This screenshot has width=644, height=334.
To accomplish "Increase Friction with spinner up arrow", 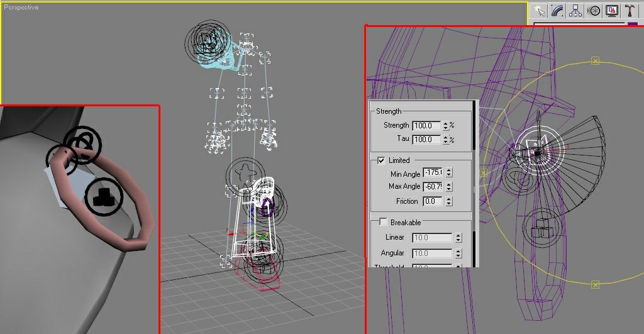I will (x=449, y=199).
